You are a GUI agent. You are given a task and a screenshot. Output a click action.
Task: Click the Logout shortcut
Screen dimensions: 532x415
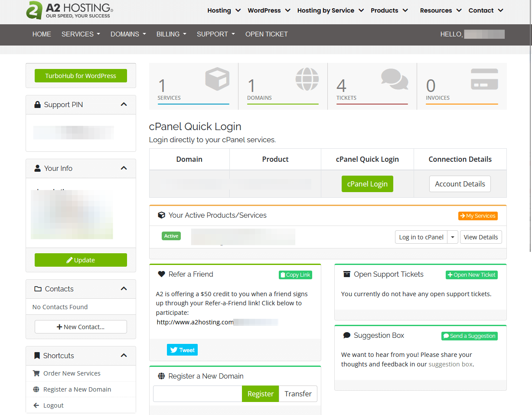[x=53, y=405]
